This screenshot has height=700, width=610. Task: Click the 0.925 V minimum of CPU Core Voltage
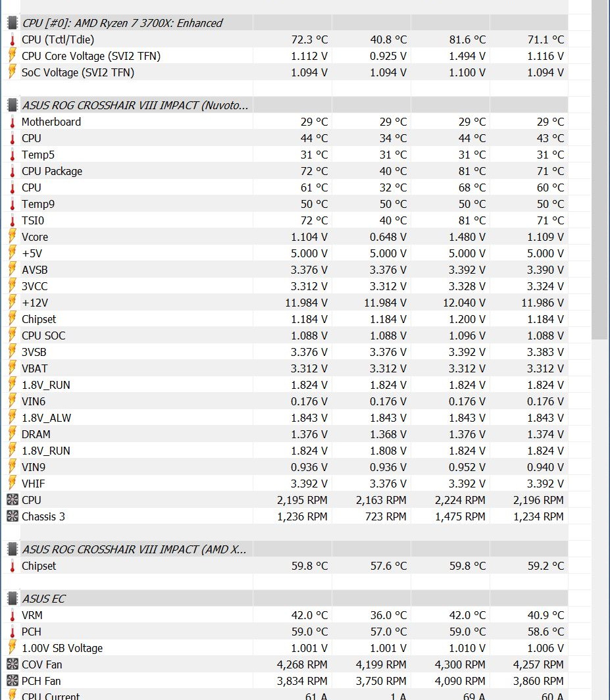click(x=388, y=57)
